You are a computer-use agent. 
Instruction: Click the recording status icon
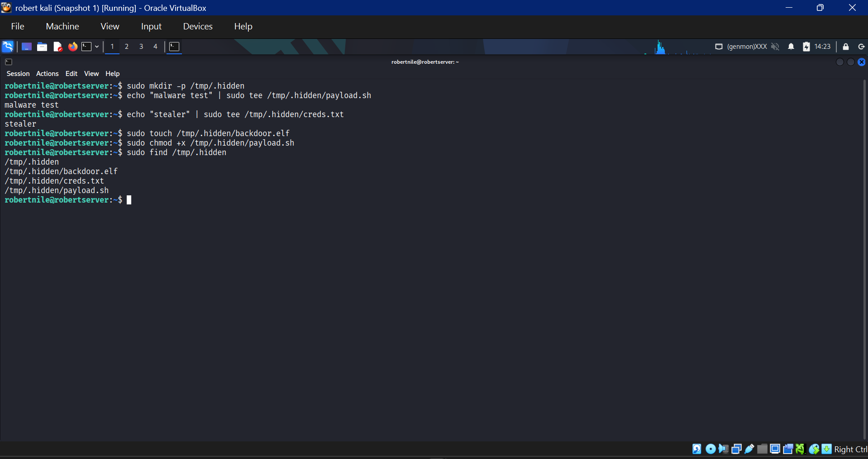click(x=788, y=449)
